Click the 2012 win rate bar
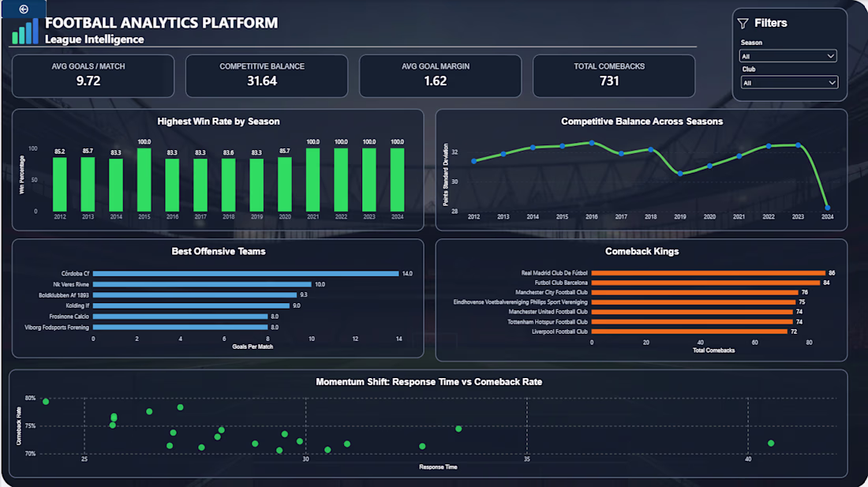The height and width of the screenshot is (487, 868). (60, 184)
